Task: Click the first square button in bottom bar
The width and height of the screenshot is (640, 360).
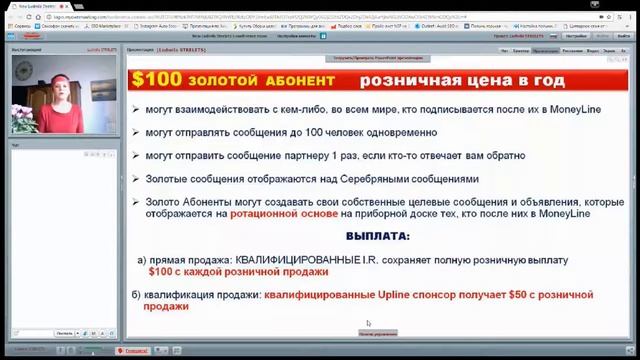Action: 60,350
